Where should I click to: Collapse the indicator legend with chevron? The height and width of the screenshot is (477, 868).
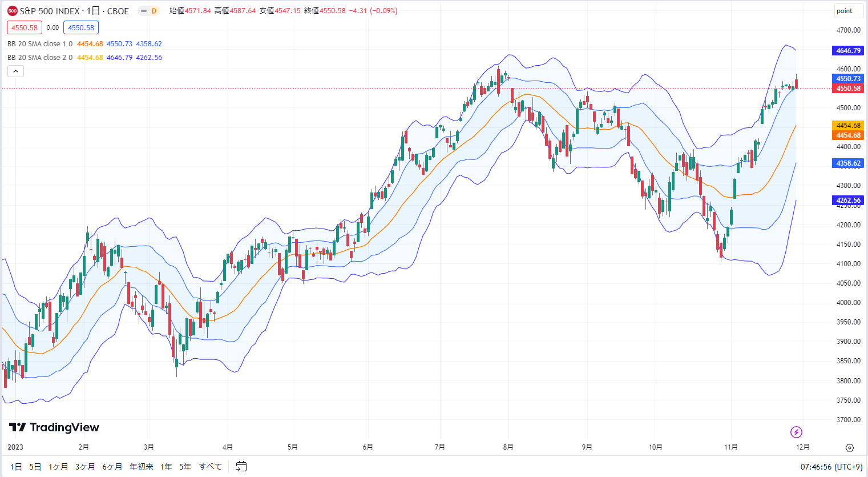point(15,71)
